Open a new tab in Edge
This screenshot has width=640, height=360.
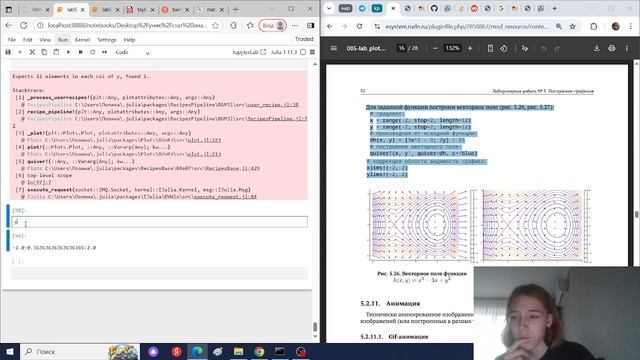tap(236, 9)
